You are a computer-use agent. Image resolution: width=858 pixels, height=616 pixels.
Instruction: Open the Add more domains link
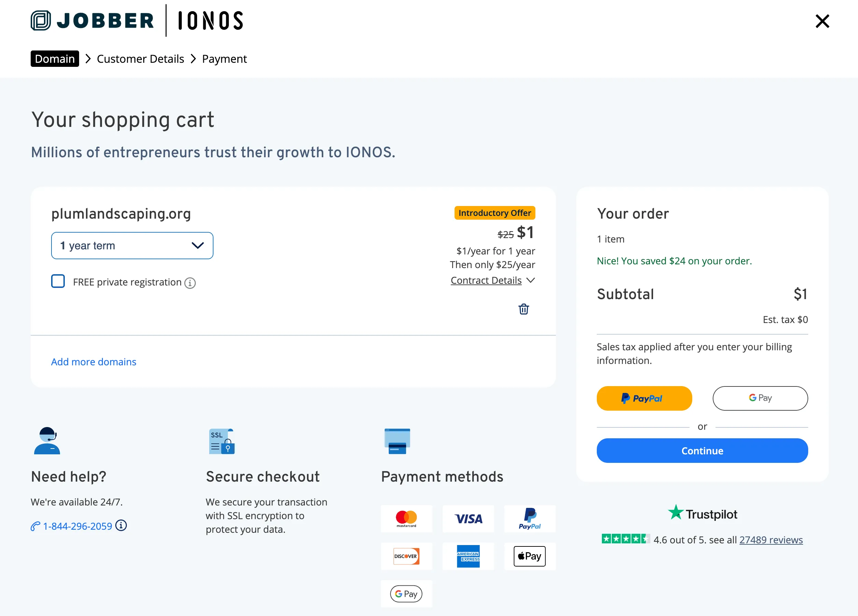93,362
